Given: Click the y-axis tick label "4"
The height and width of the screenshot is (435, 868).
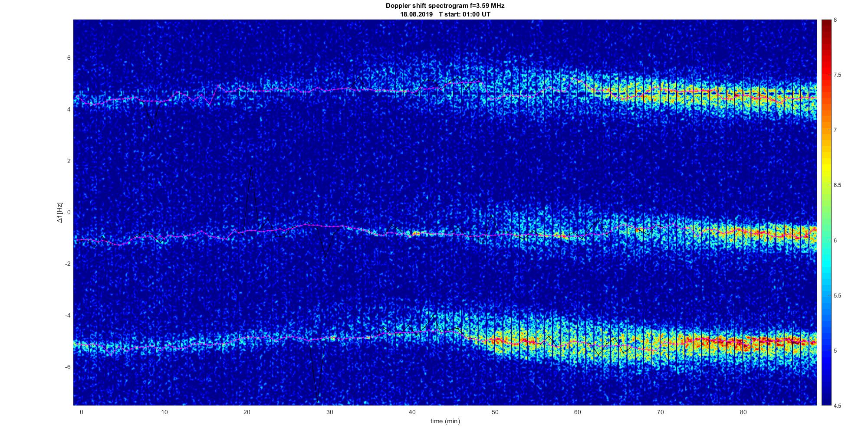Looking at the screenshot, I should point(69,109).
